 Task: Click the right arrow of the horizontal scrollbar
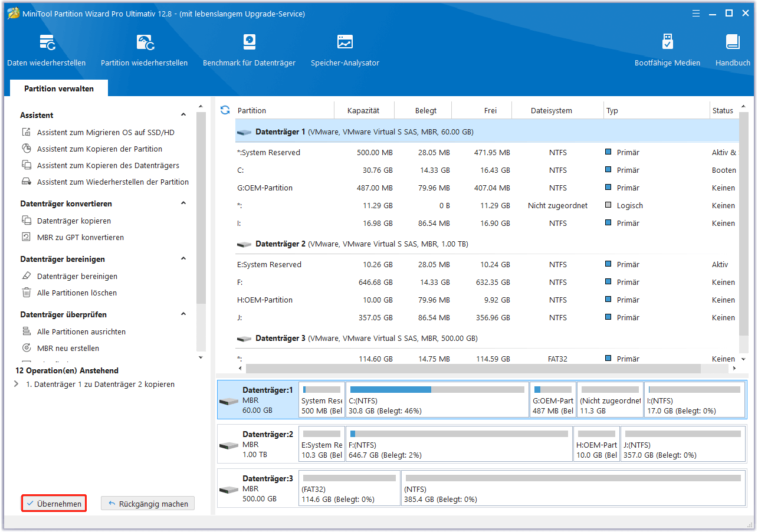click(x=734, y=368)
